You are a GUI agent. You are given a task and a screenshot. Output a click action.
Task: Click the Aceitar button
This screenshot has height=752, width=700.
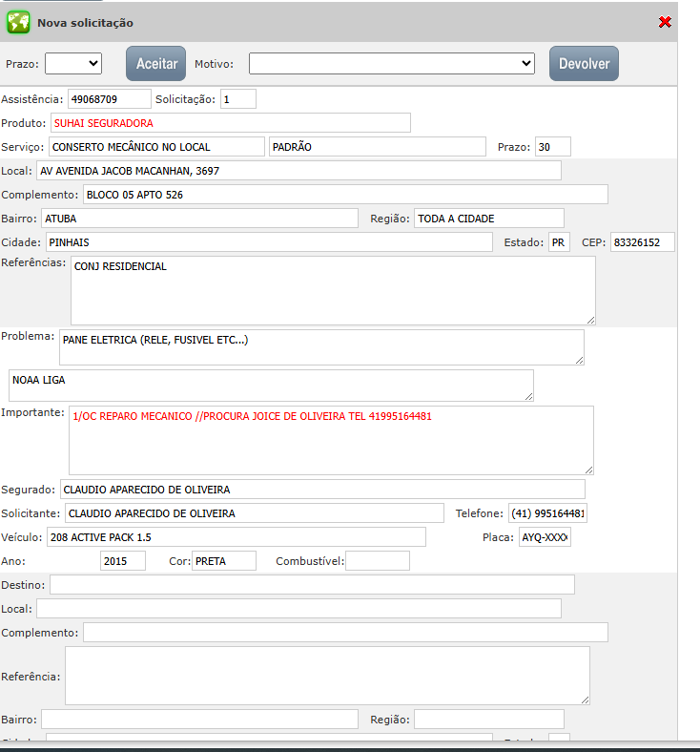[155, 64]
